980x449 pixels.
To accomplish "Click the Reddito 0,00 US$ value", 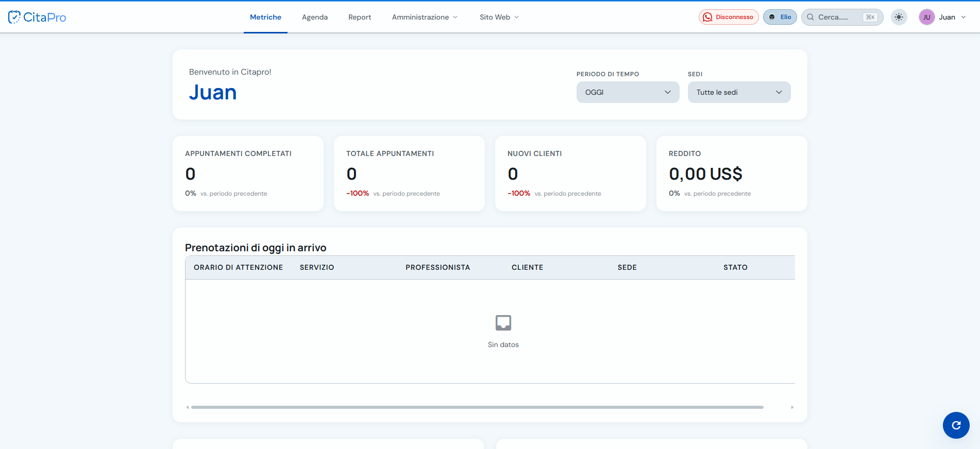I will pyautogui.click(x=705, y=174).
